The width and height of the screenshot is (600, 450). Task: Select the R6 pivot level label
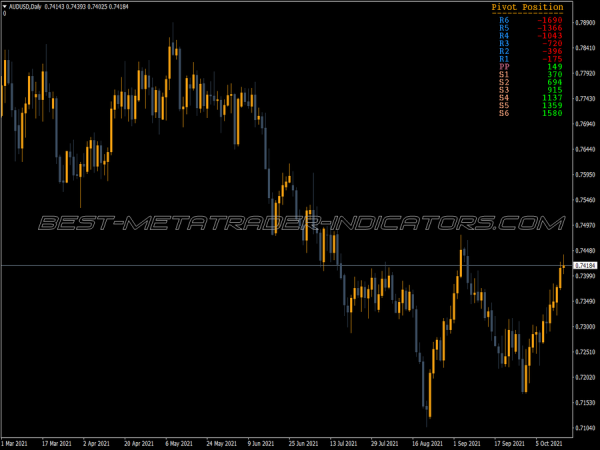click(504, 20)
